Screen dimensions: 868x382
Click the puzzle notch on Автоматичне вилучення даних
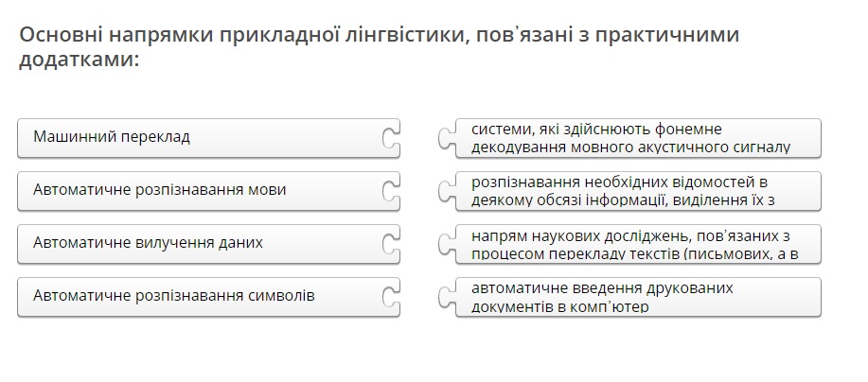click(x=391, y=244)
